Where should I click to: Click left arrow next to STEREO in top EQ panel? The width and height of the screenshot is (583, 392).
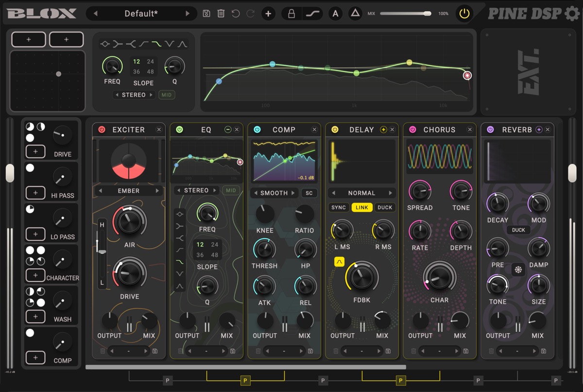tap(117, 95)
